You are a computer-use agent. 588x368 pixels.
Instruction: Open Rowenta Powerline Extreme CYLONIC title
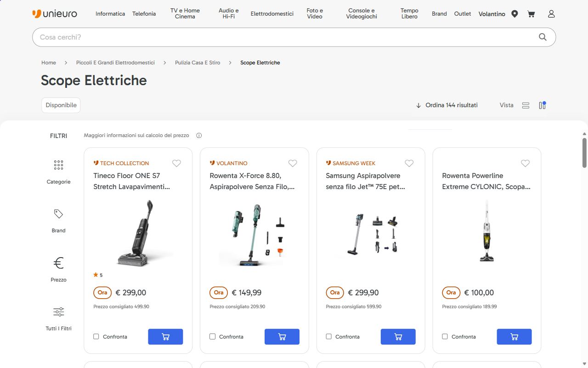[x=486, y=181]
